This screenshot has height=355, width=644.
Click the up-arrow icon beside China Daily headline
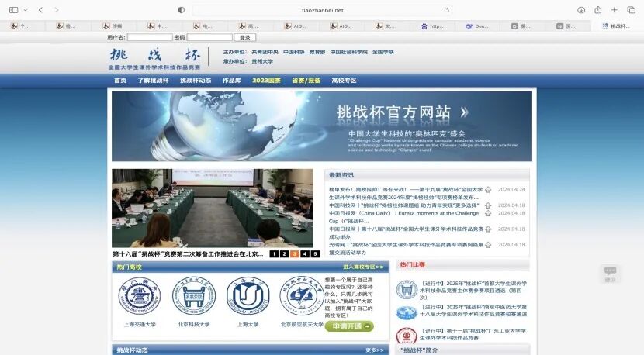point(488,213)
